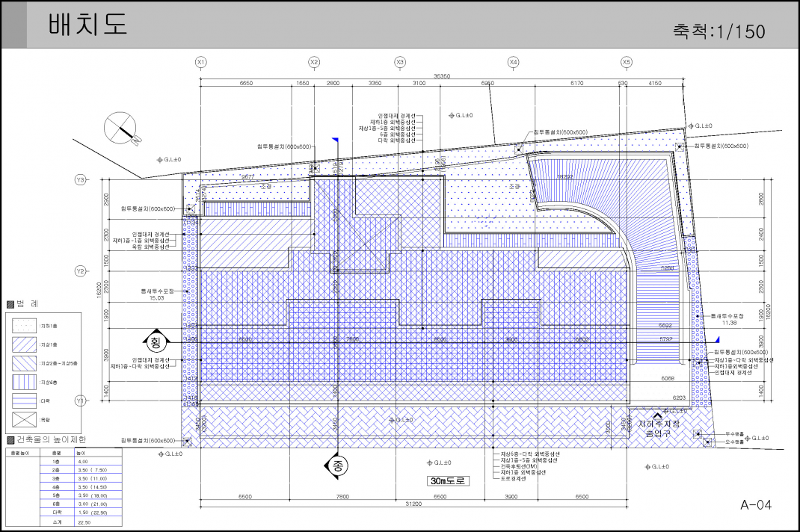Click the 오수맨홀 manhole symbol
The image size is (800, 532).
pyautogui.click(x=707, y=442)
